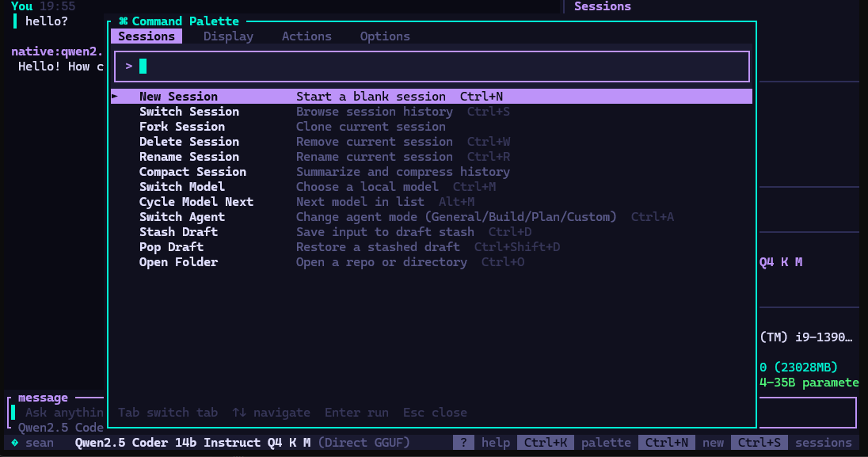Click the 'Clone current session' description
This screenshot has width=868, height=457.
tap(371, 126)
